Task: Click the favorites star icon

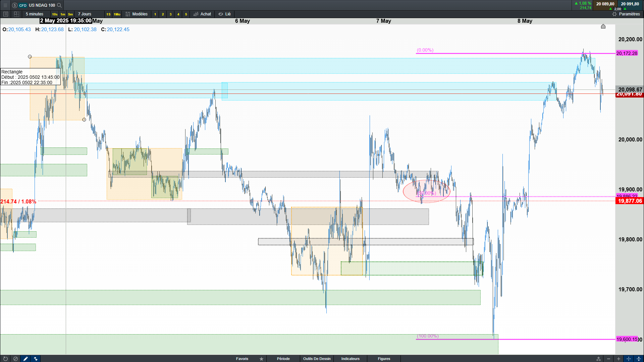Action: [261, 359]
